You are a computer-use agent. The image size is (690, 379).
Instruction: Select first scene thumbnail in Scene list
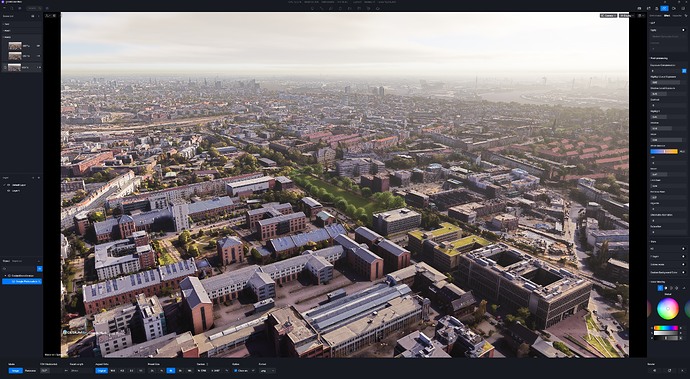pos(15,46)
